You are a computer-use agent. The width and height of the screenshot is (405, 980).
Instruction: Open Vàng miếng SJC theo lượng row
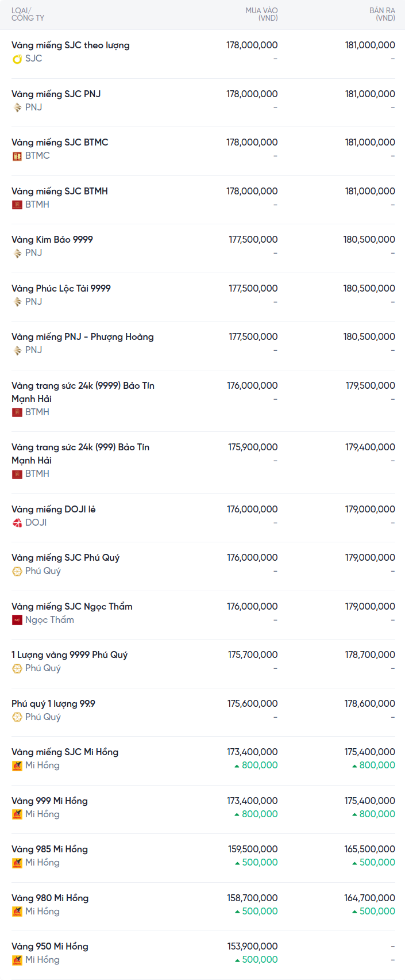[71, 45]
